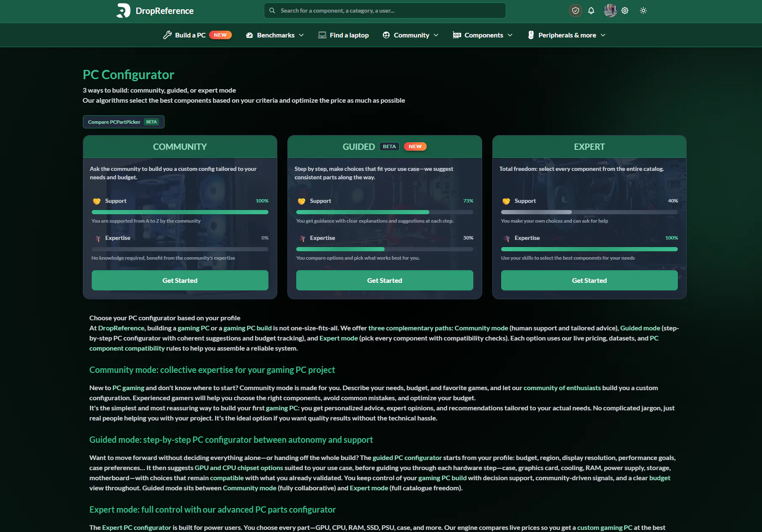
Task: Open the 'three complementary paths: Community mode' link
Action: (438, 328)
